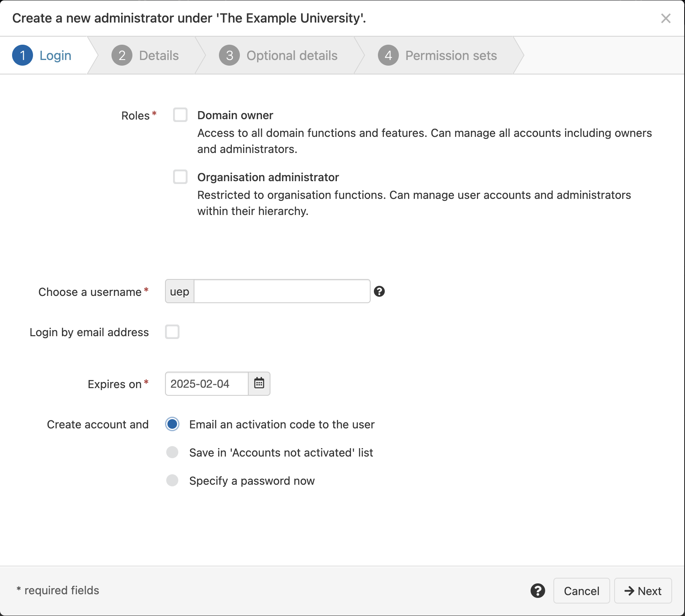Click Next to continue the wizard
Image resolution: width=685 pixels, height=616 pixels.
point(642,591)
